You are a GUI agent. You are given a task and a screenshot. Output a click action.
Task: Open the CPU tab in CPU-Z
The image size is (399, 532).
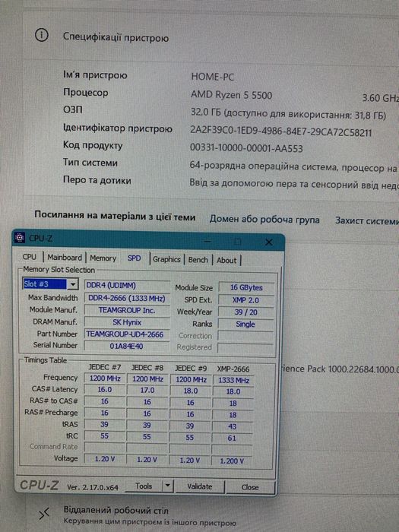30,257
